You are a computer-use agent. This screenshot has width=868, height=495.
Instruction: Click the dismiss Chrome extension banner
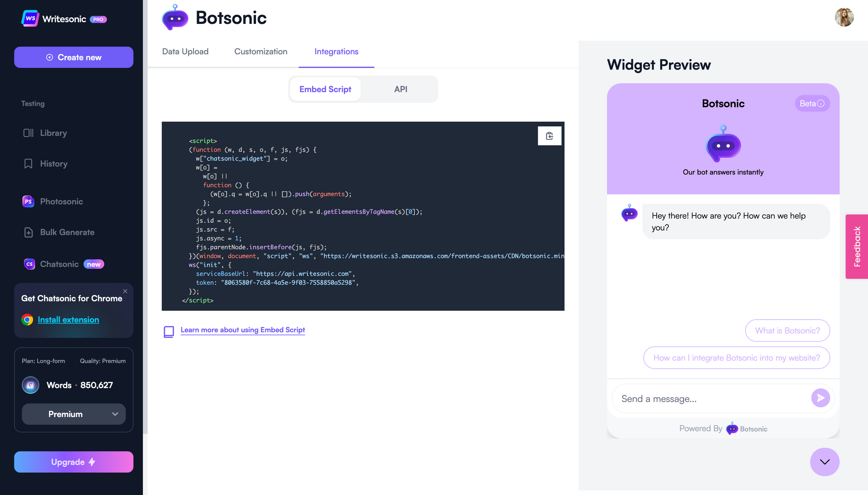(x=125, y=291)
